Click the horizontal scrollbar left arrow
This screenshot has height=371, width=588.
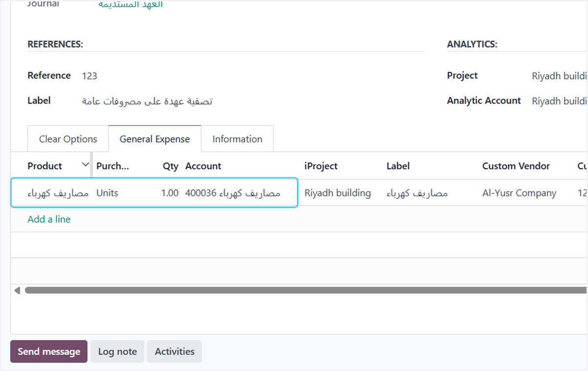pyautogui.click(x=17, y=290)
